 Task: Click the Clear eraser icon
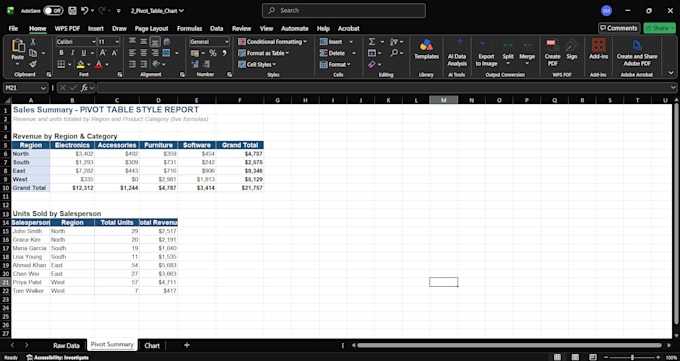(x=372, y=64)
